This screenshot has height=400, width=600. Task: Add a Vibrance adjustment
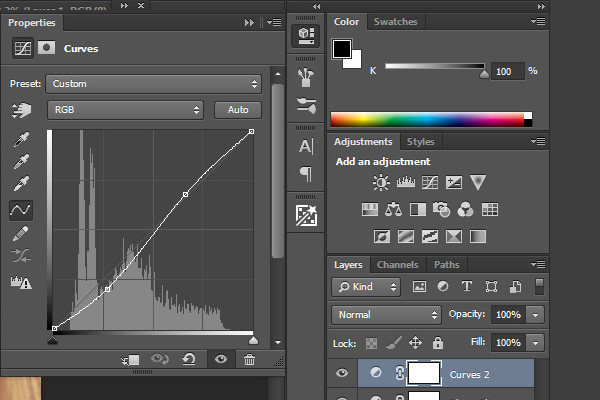(x=478, y=182)
